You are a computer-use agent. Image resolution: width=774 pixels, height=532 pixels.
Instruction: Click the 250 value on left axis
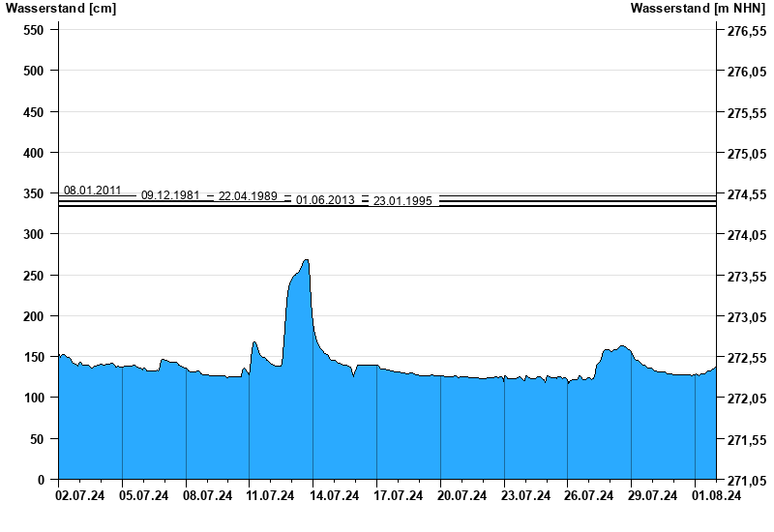click(x=34, y=276)
